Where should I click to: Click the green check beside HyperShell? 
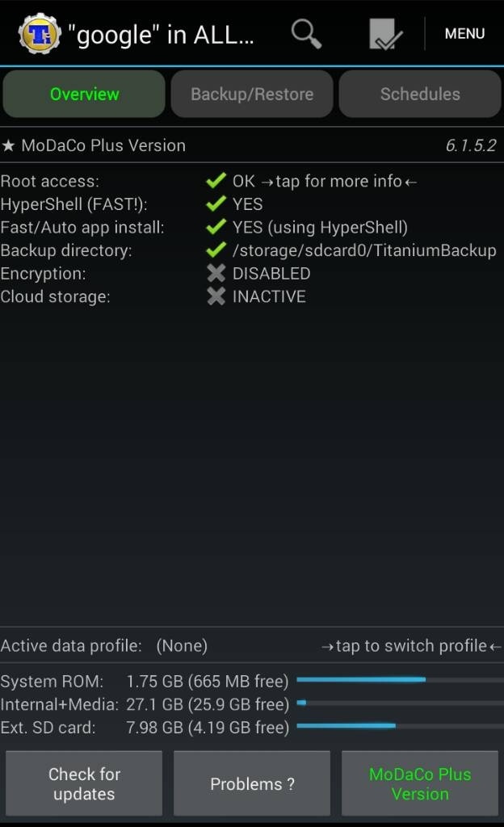[x=215, y=204]
